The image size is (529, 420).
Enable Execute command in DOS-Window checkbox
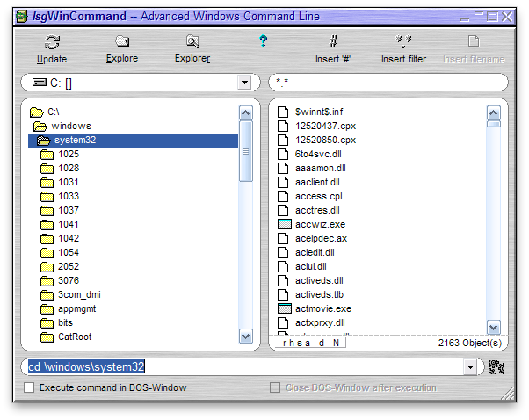point(29,387)
